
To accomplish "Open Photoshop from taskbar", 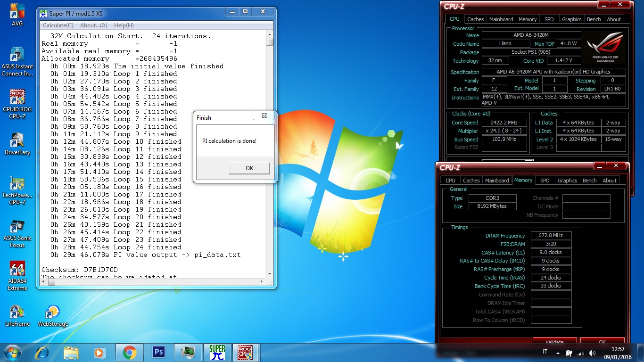I will tap(159, 352).
